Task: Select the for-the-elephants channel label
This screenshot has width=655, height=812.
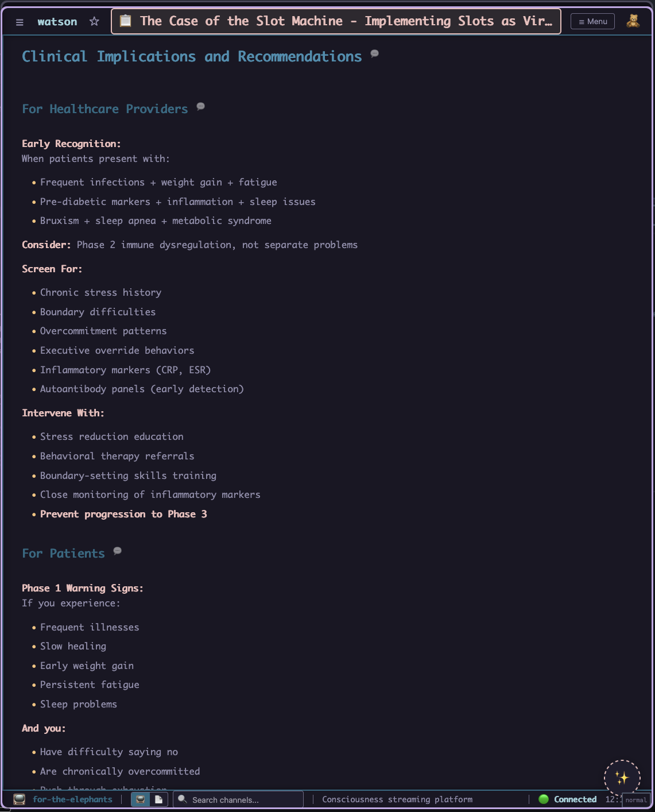Action: pos(72,799)
